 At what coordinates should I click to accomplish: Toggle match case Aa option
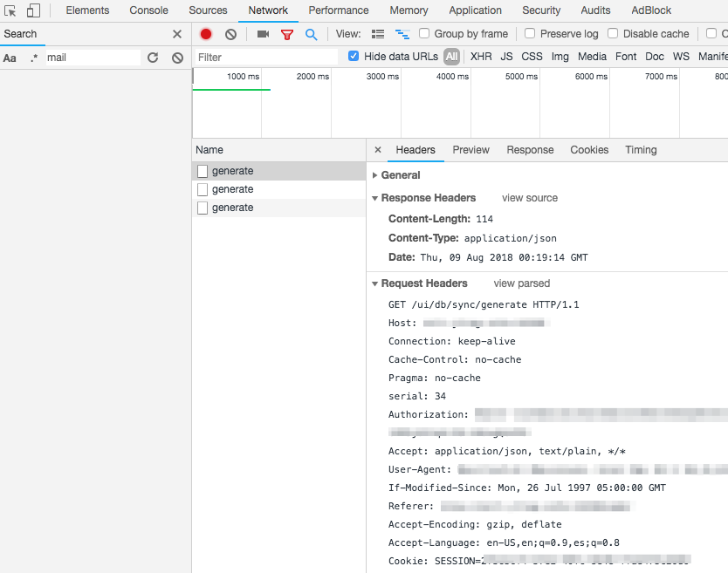pos(10,58)
